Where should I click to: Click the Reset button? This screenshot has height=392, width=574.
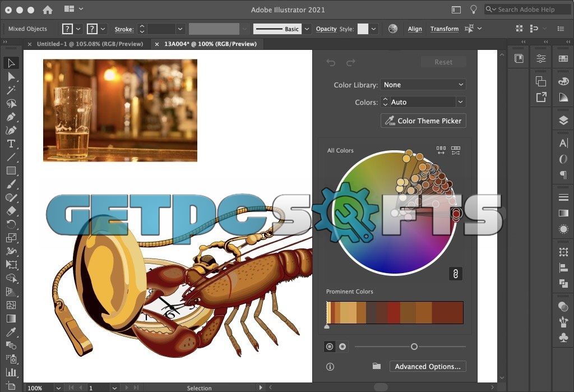pos(443,62)
